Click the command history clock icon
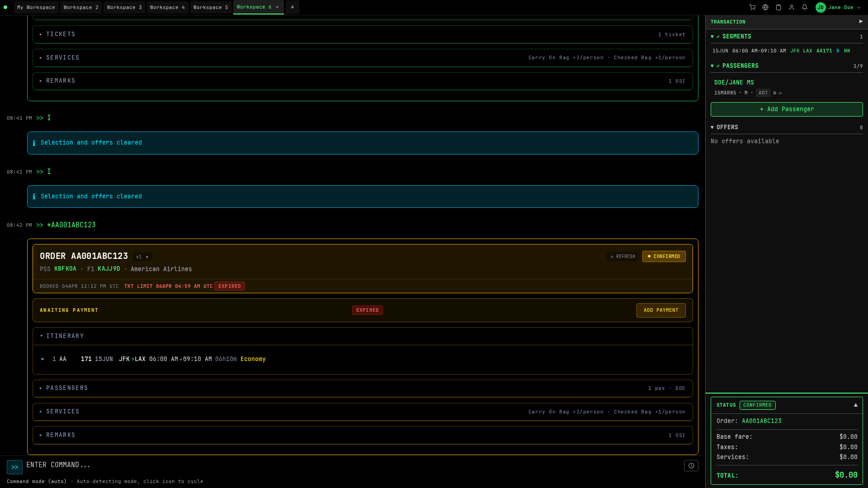The image size is (868, 488). (x=691, y=465)
